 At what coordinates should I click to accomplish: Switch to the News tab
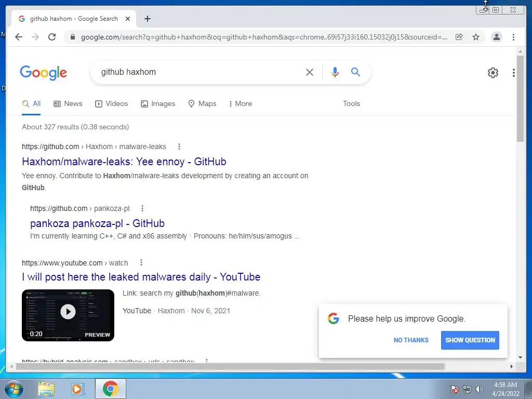tap(68, 104)
